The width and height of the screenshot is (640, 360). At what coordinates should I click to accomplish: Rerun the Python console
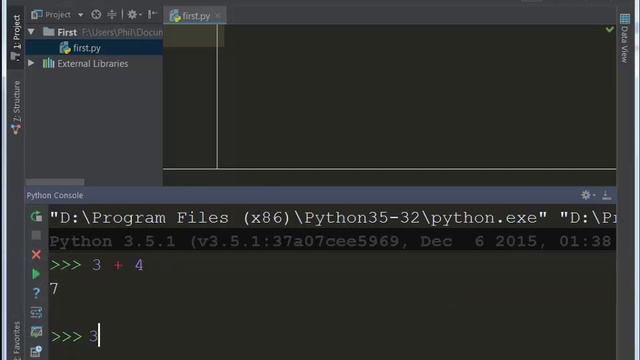pos(36,216)
